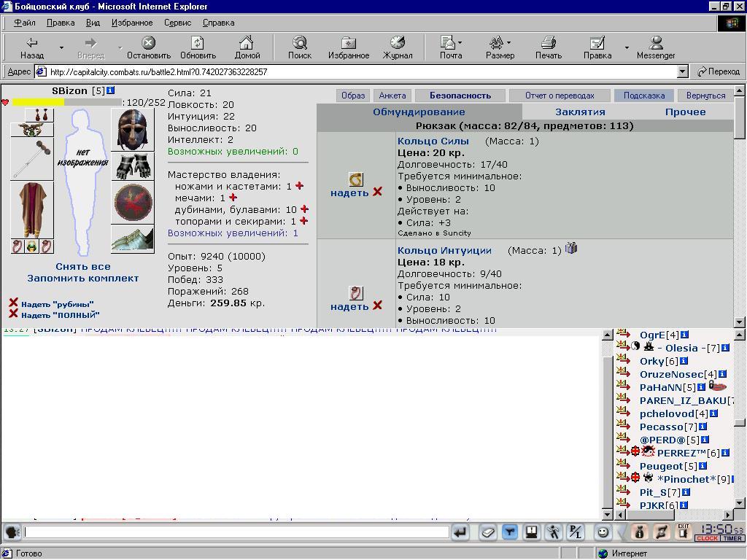This screenshot has width=747, height=560.
Task: Click the equipped round shield slot
Action: click(x=133, y=203)
